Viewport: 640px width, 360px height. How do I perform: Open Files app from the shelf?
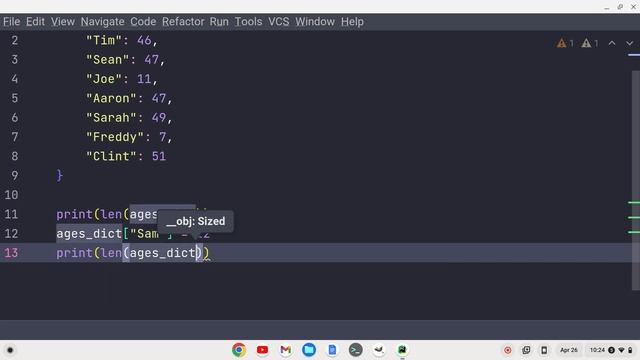click(x=309, y=350)
